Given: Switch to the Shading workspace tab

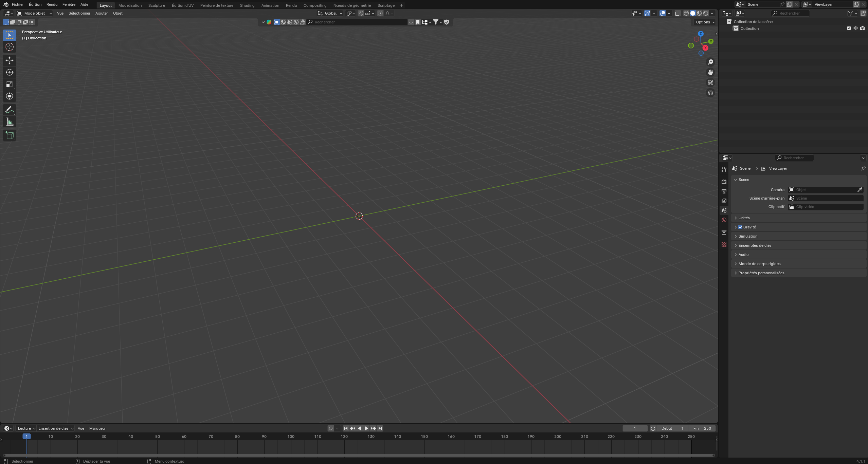Looking at the screenshot, I should 247,5.
